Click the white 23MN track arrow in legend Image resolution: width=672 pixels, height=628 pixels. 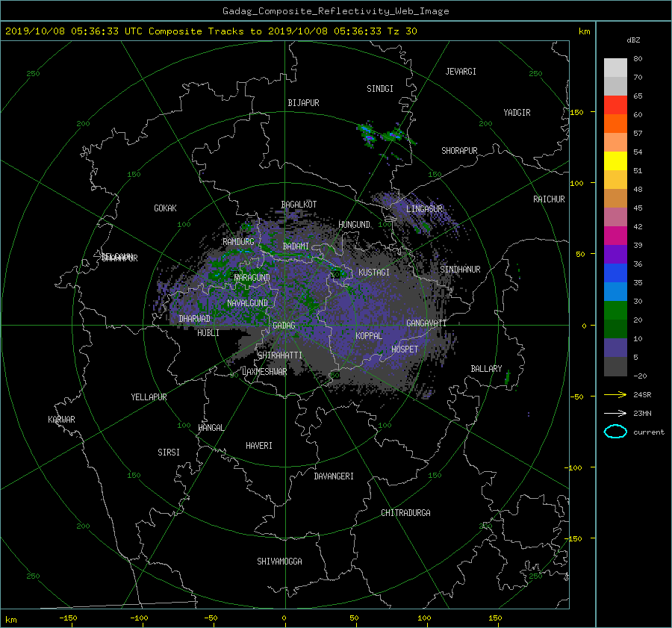pyautogui.click(x=615, y=413)
